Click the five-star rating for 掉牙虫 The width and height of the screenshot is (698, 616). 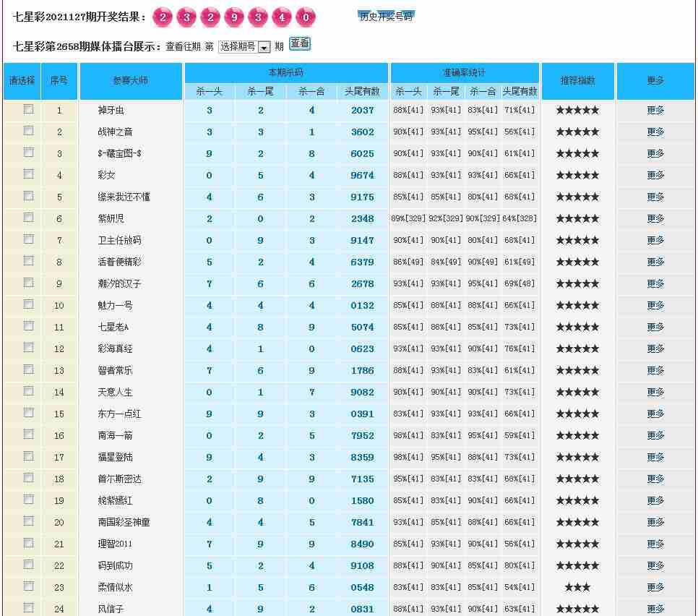coord(577,111)
